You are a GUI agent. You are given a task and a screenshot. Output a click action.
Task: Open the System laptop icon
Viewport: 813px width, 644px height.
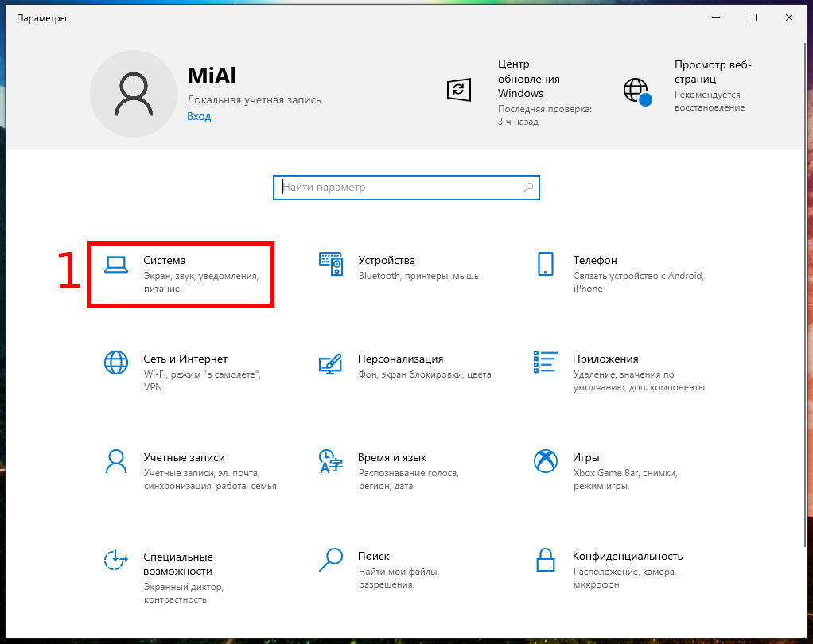click(x=116, y=264)
